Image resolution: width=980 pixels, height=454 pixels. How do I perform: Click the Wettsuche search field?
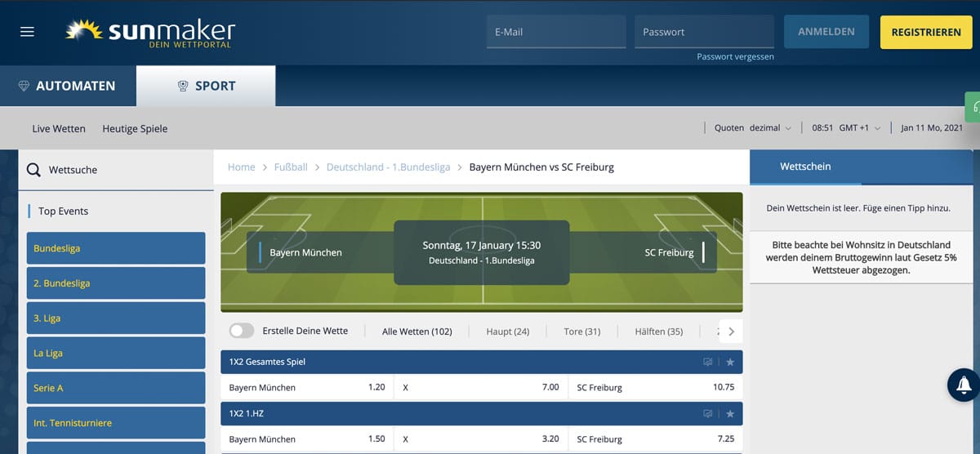pos(116,170)
